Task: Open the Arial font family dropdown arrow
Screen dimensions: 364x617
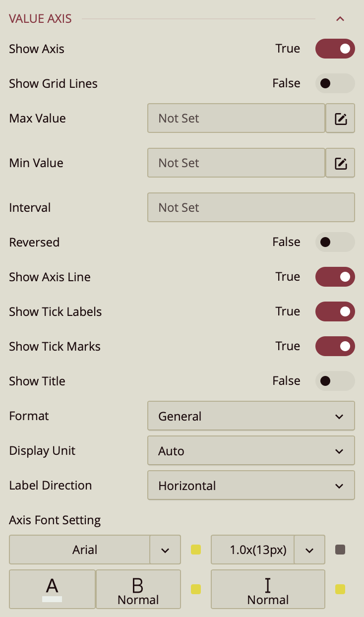Action: click(165, 550)
